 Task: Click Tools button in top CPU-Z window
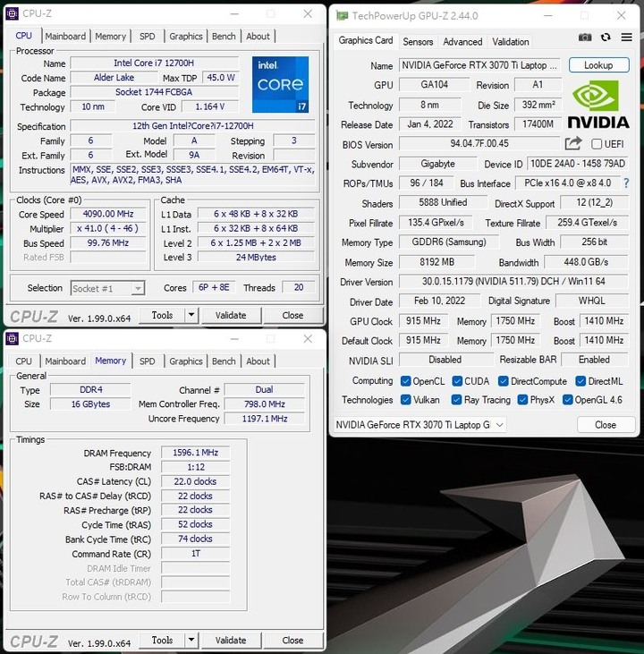point(162,315)
